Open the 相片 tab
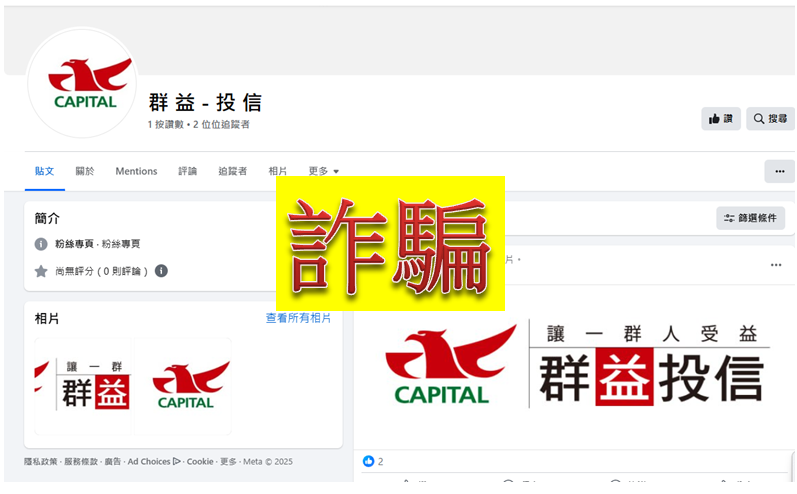797x494 pixels. tap(278, 171)
